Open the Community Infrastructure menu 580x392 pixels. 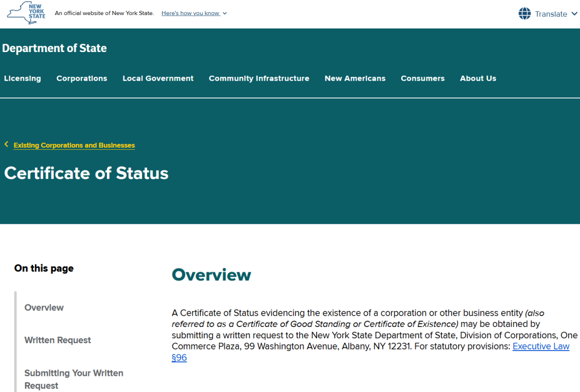(259, 78)
